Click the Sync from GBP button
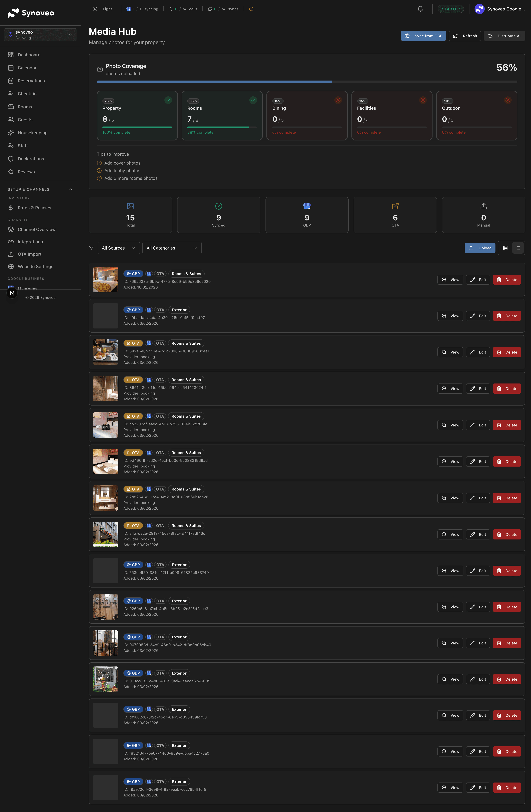 423,36
